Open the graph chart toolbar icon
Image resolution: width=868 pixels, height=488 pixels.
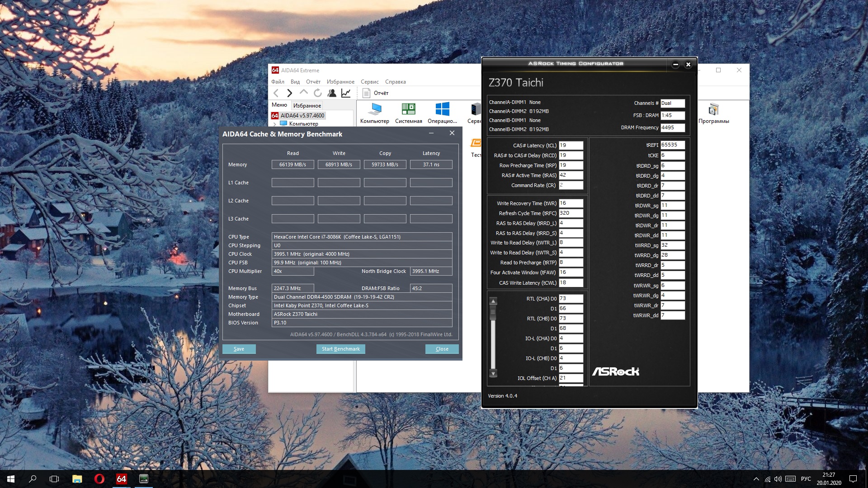coord(346,93)
